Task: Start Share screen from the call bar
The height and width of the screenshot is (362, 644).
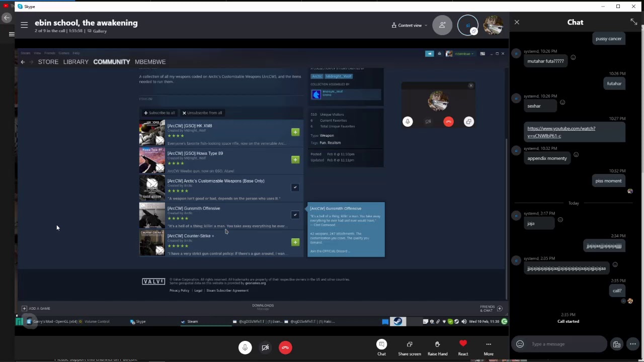Action: click(x=410, y=347)
